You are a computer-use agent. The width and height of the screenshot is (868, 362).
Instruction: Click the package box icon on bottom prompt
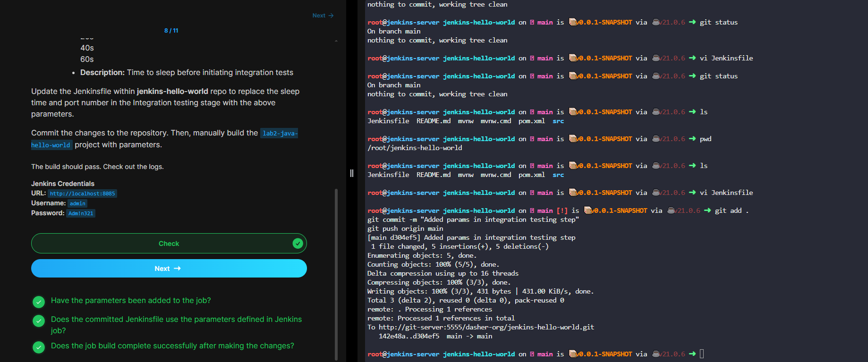(572, 354)
